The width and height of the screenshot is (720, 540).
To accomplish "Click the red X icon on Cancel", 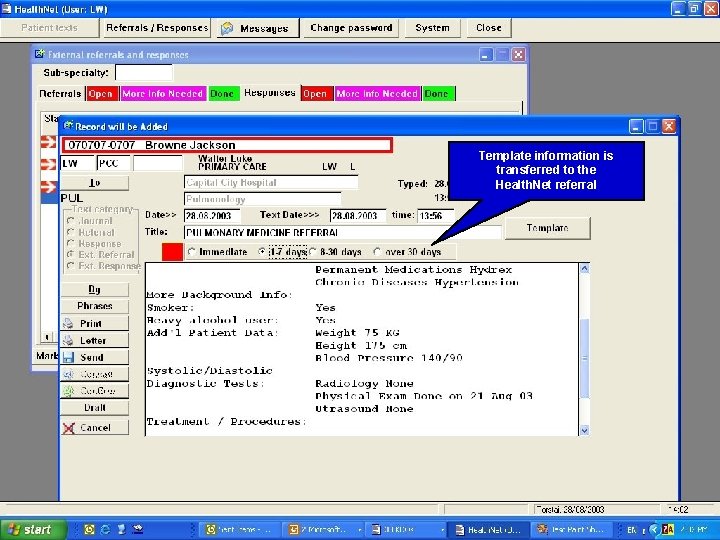I will [69, 428].
